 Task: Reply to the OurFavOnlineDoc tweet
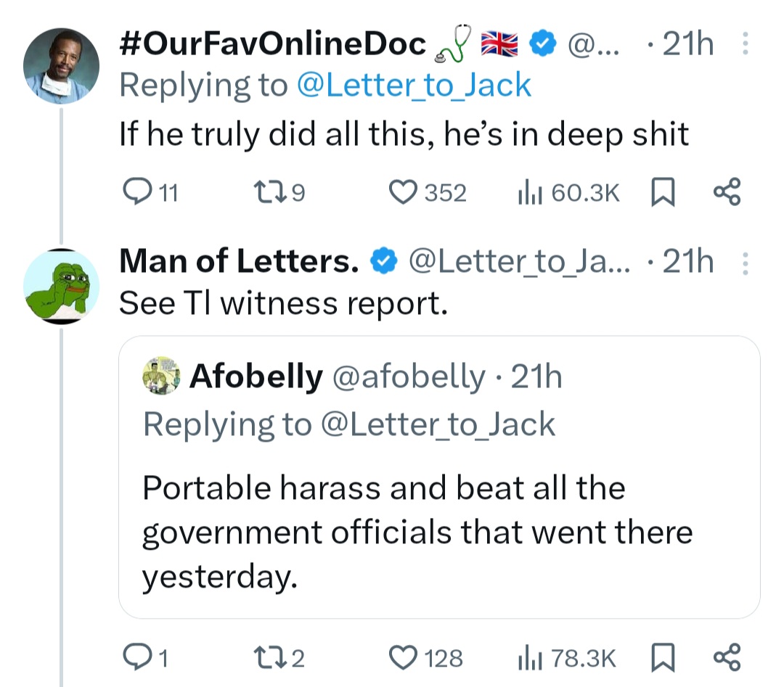pyautogui.click(x=136, y=192)
